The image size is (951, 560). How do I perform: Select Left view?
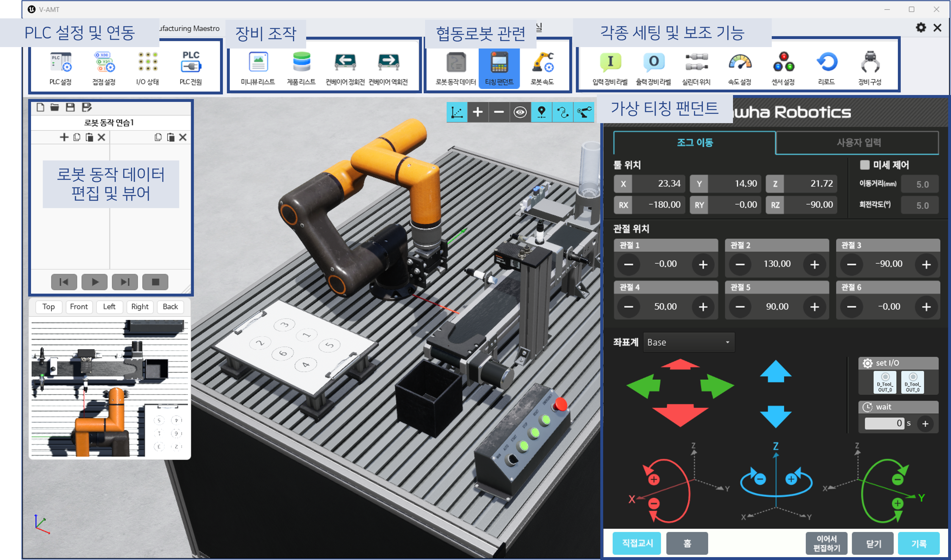pyautogui.click(x=109, y=307)
